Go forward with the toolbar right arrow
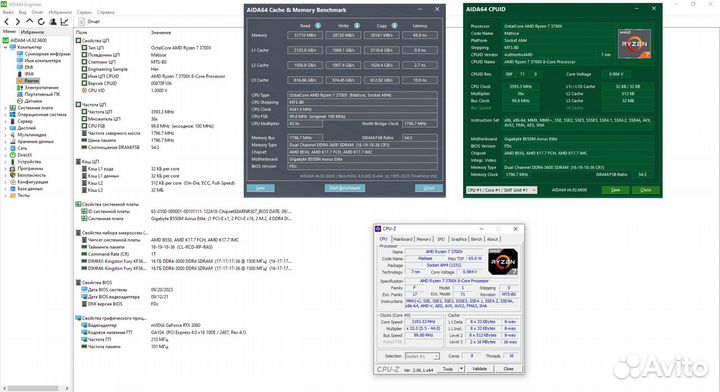 tap(18, 22)
